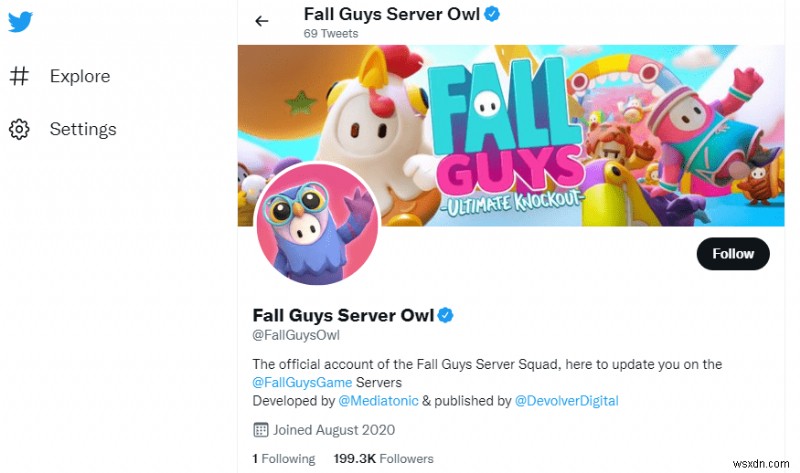The height and width of the screenshot is (473, 800).
Task: Visit the @Mediatonic profile link
Action: (381, 401)
